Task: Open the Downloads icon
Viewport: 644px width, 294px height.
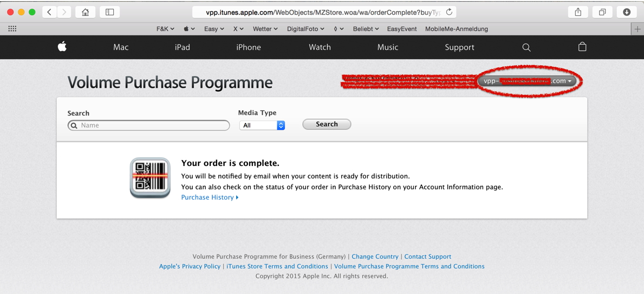Action: coord(627,12)
